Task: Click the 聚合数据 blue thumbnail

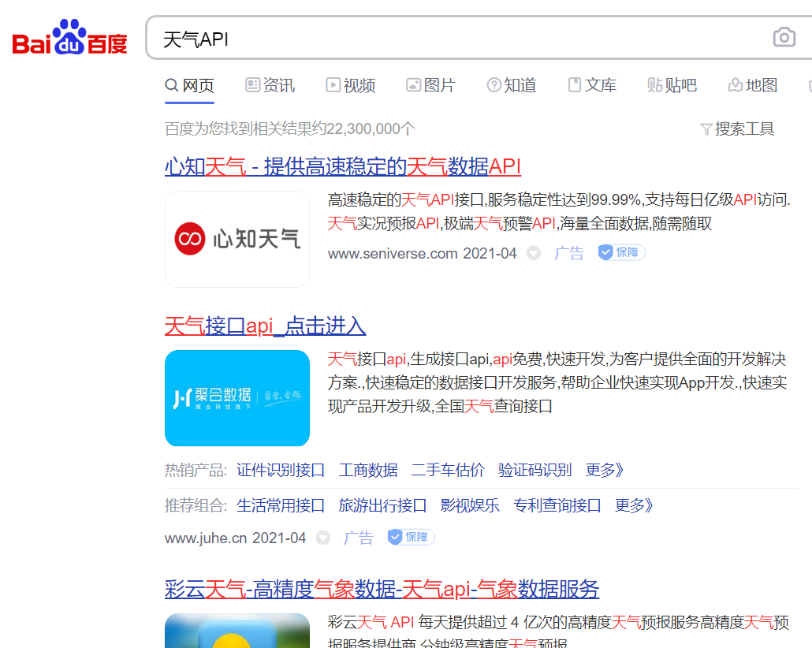Action: [237, 398]
